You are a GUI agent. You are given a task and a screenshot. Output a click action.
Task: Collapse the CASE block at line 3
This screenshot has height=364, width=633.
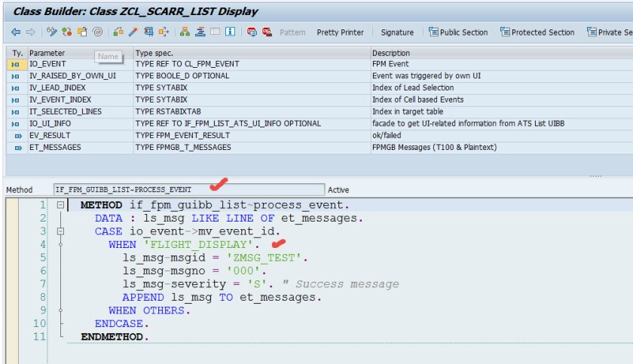pos(60,231)
